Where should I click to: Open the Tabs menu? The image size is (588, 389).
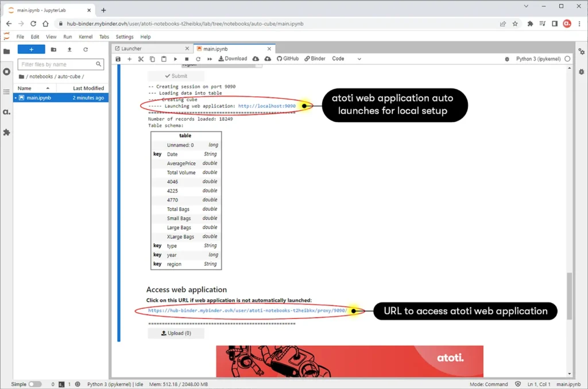tap(105, 37)
